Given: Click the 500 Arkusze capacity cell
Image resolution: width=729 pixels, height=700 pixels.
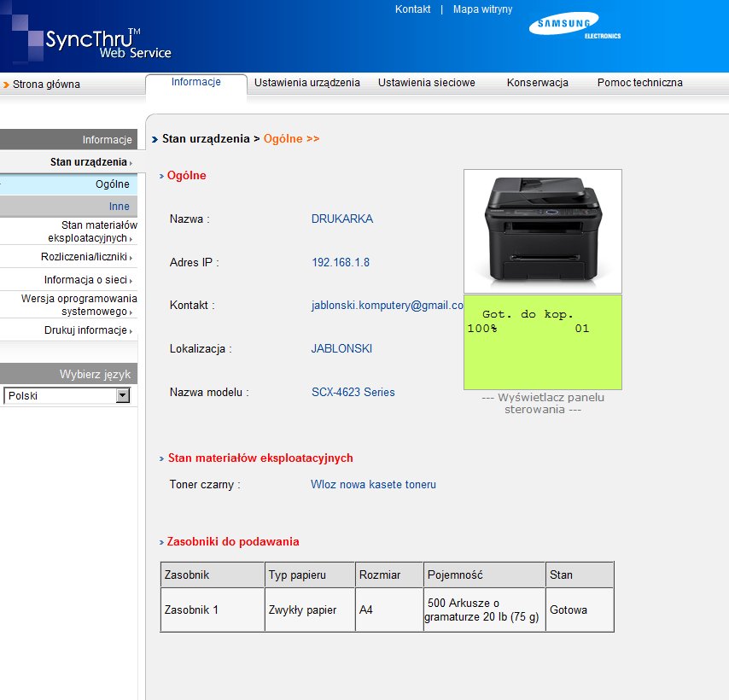Looking at the screenshot, I should pyautogui.click(x=485, y=610).
